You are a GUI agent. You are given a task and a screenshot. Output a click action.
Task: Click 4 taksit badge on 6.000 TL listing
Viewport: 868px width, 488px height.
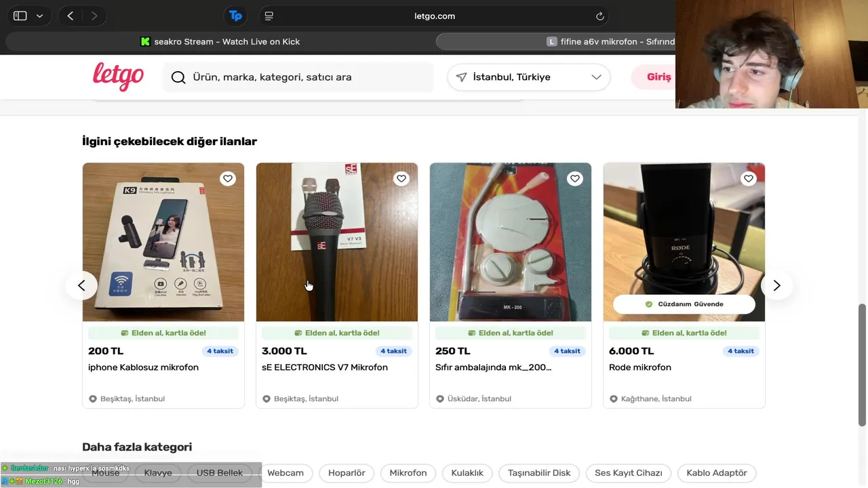click(741, 351)
